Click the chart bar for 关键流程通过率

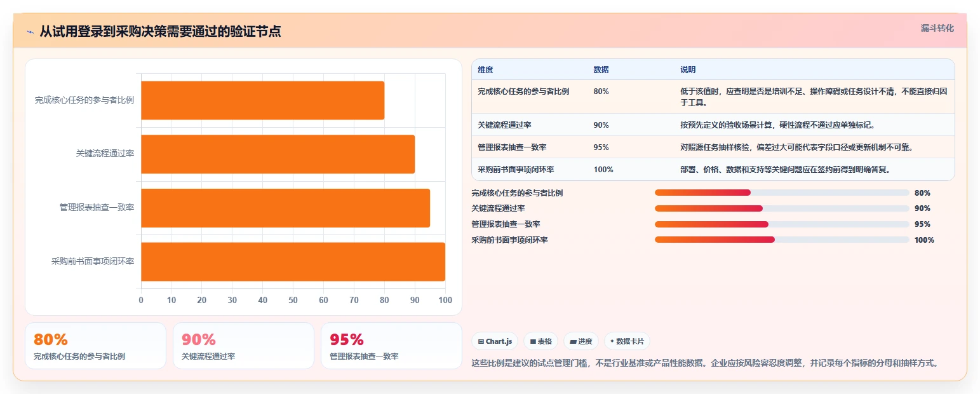[x=278, y=154]
